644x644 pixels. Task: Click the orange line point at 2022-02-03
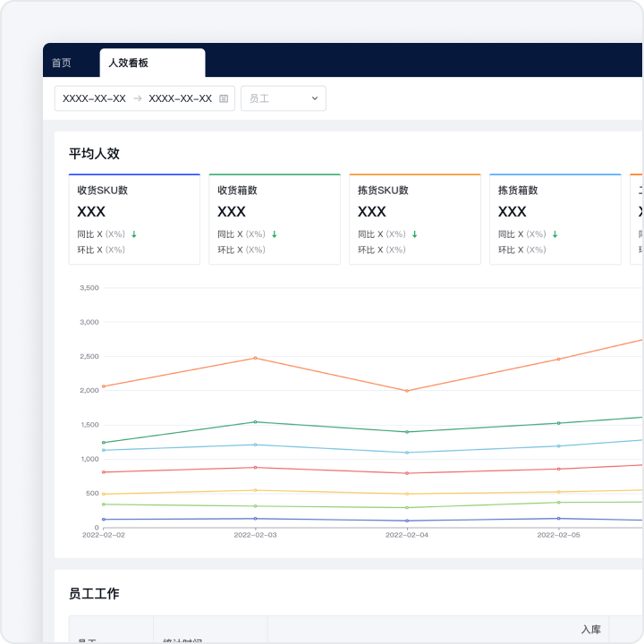(255, 358)
